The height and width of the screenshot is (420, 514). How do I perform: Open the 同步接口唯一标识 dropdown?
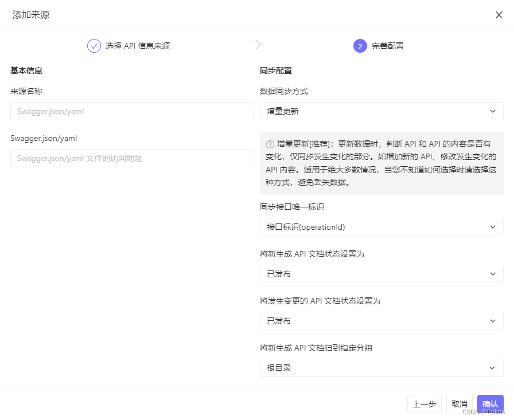click(x=381, y=227)
